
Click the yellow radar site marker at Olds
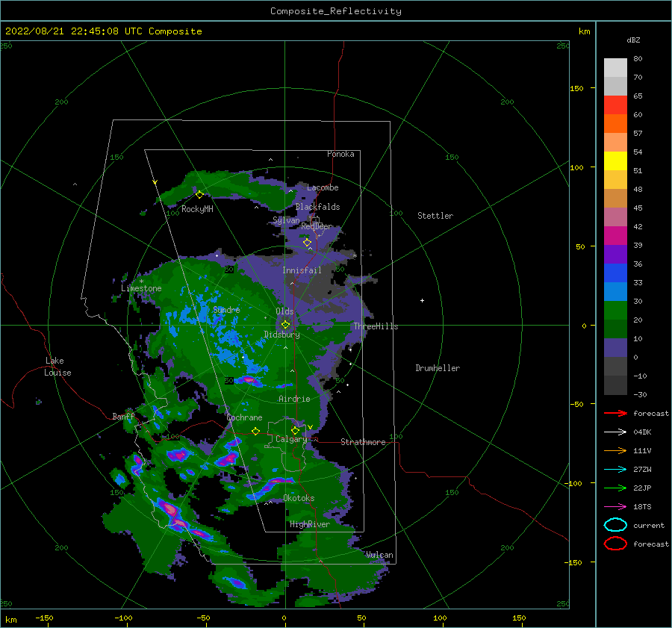[x=285, y=325]
